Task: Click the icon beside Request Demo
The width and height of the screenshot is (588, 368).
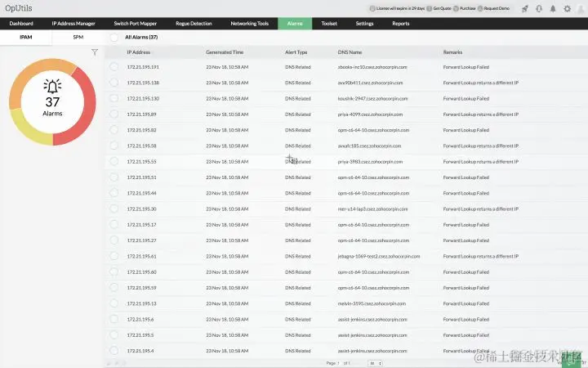Action: [480, 8]
